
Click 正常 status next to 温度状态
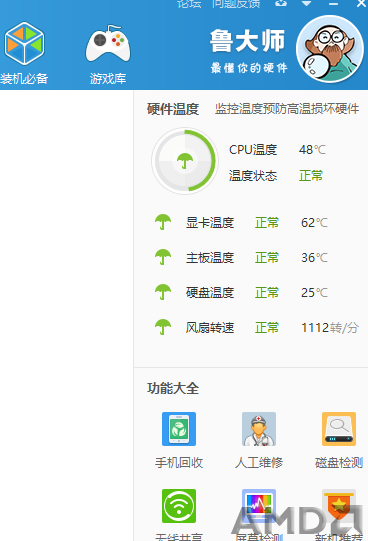pyautogui.click(x=311, y=176)
